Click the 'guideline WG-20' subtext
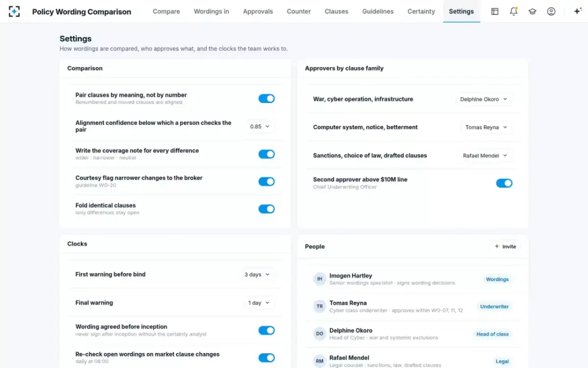 click(x=96, y=185)
